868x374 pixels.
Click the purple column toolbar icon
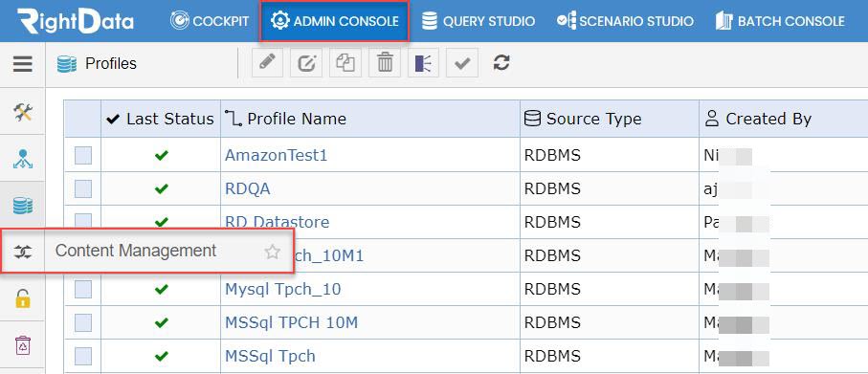click(x=424, y=63)
